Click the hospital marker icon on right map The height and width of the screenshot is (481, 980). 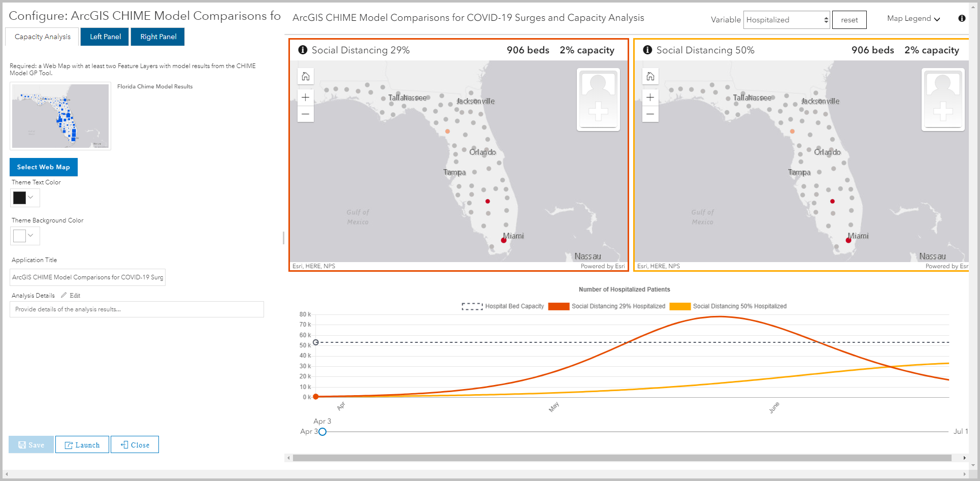click(x=943, y=100)
